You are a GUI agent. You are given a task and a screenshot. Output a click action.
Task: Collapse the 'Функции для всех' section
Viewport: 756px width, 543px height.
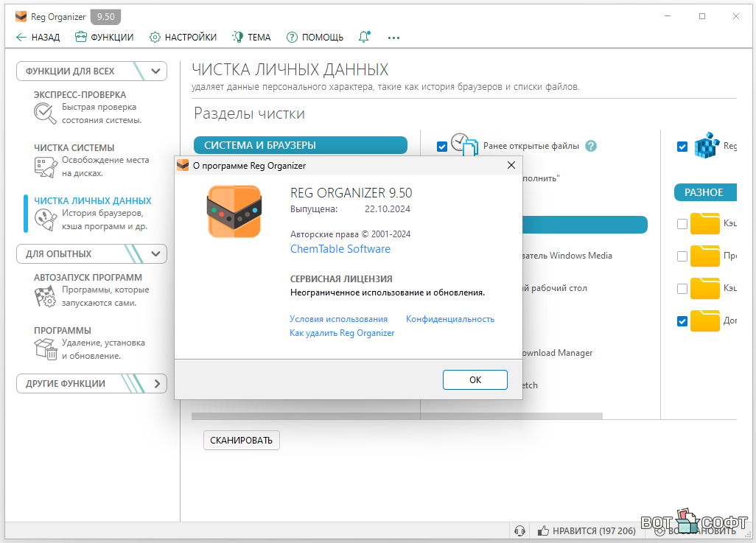click(155, 71)
